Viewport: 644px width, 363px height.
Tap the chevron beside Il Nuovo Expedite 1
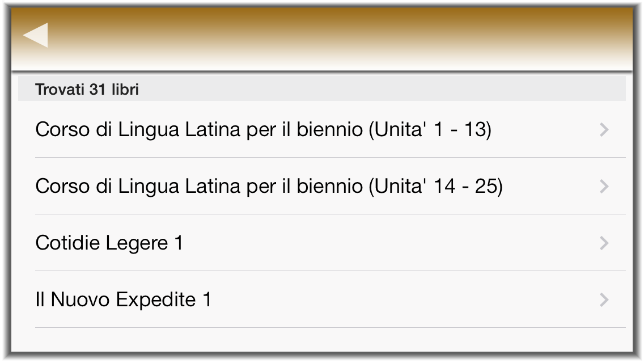pos(604,300)
